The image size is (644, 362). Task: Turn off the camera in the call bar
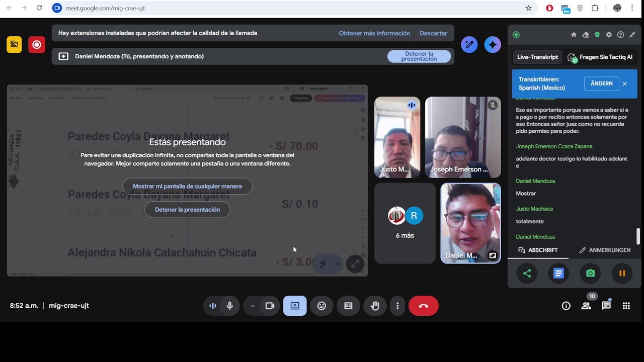pyautogui.click(x=270, y=306)
